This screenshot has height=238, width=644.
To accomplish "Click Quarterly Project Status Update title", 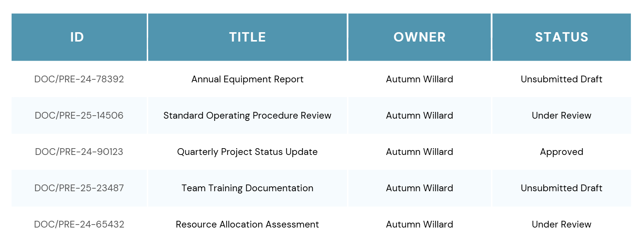I will coord(247,152).
